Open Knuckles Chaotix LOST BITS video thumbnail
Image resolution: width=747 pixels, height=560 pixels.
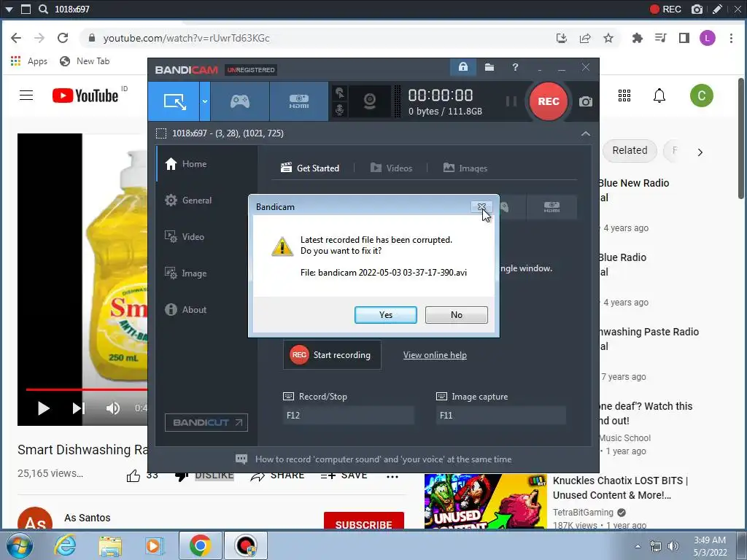click(485, 502)
